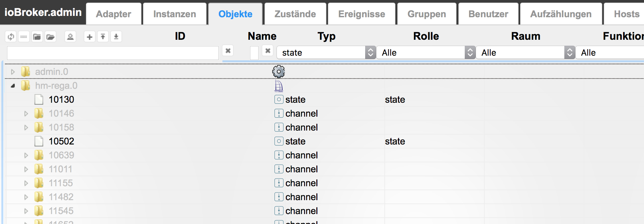Screen dimensions: 644x224
Task: Click the upload arrow toolbar icon
Action: tap(103, 36)
